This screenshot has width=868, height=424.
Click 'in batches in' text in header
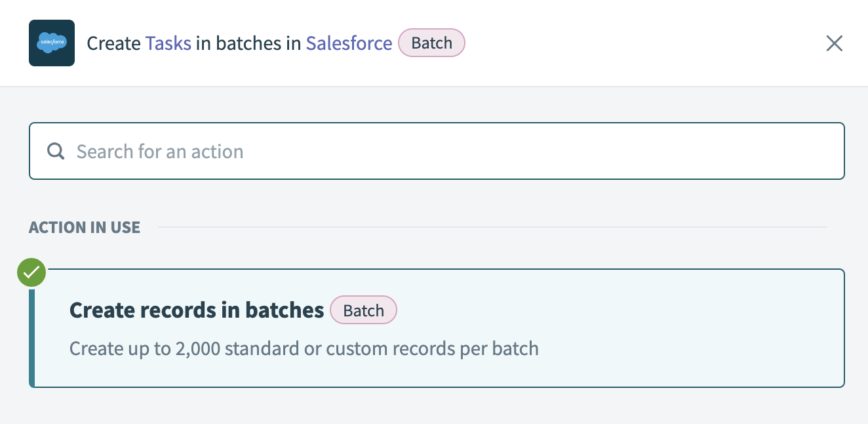coord(248,43)
